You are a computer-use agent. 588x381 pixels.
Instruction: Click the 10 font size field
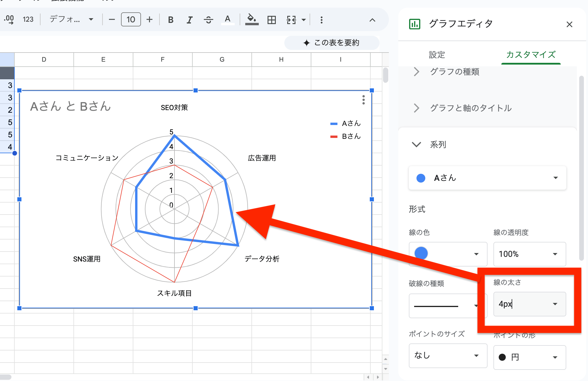pos(131,19)
